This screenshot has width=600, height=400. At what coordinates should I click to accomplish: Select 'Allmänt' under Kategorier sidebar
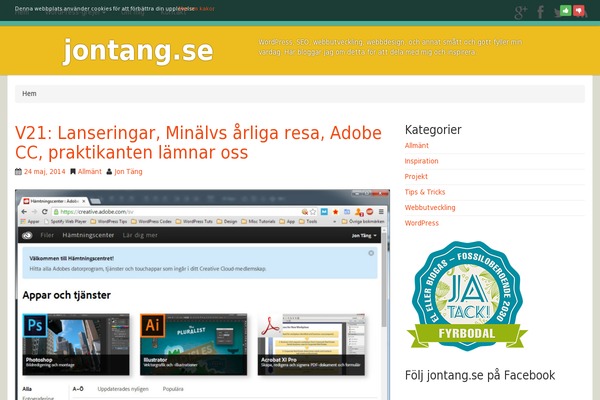[x=417, y=145]
